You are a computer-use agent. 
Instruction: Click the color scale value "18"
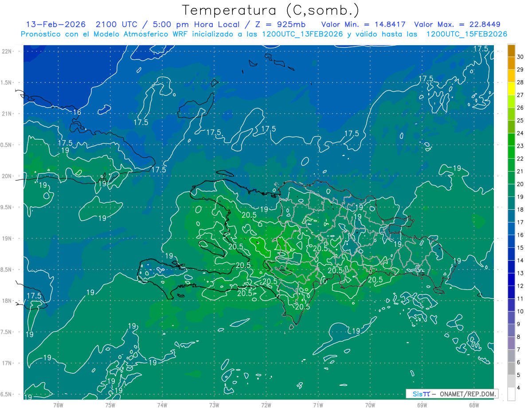click(520, 210)
